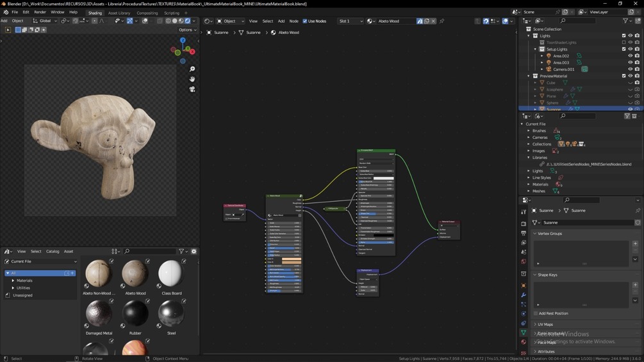
Task: Select the Rubber material asset thumbnail
Action: pyautogui.click(x=135, y=313)
